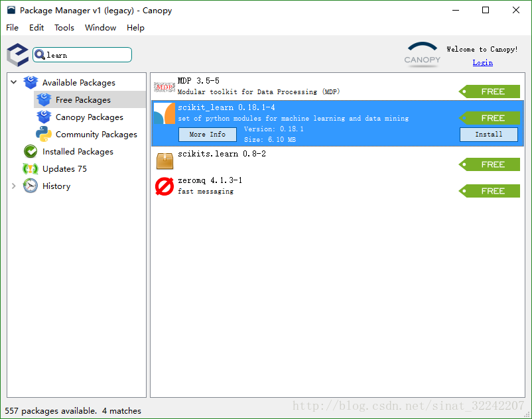This screenshot has width=532, height=419.
Task: Select the 'scikits.learn 0.8-2' package row
Action: pyautogui.click(x=338, y=160)
